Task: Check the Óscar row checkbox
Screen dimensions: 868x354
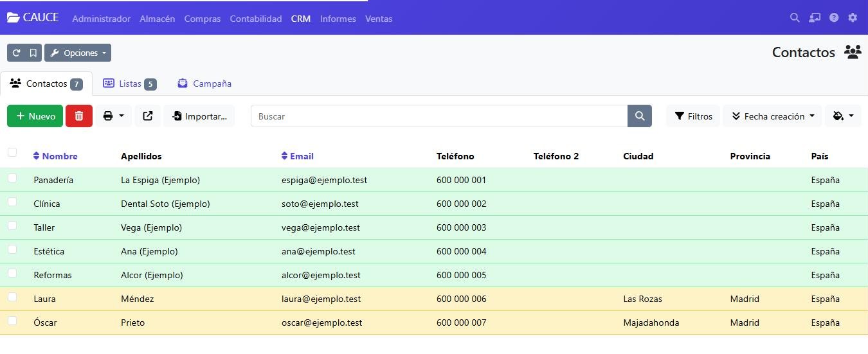Action: click(x=12, y=321)
